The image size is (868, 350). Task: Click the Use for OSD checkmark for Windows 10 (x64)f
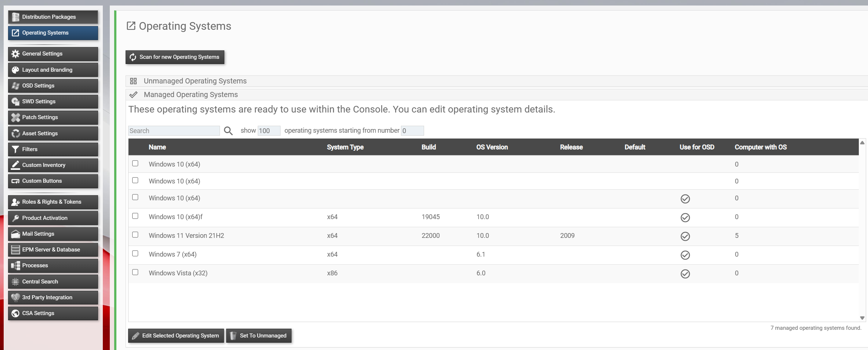coord(685,218)
